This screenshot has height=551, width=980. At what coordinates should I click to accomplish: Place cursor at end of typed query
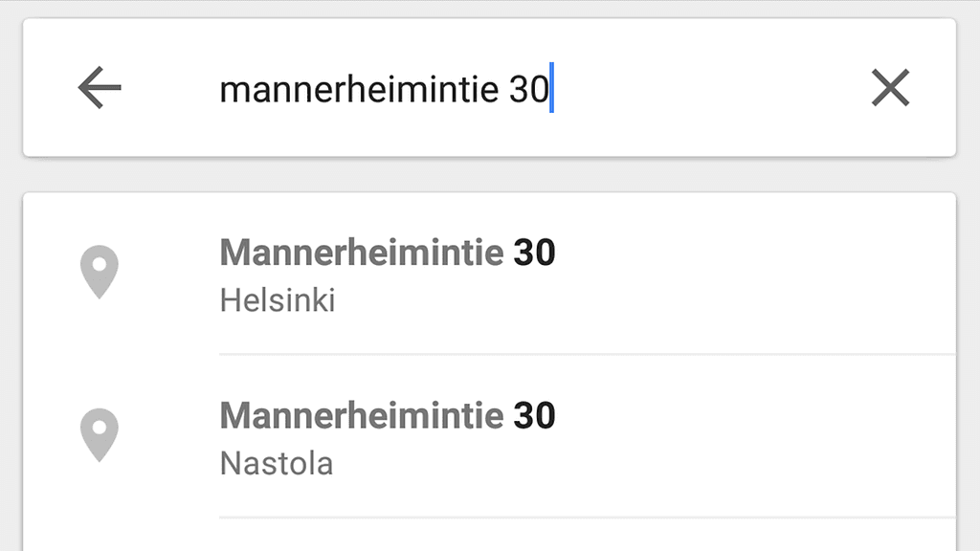(x=552, y=90)
